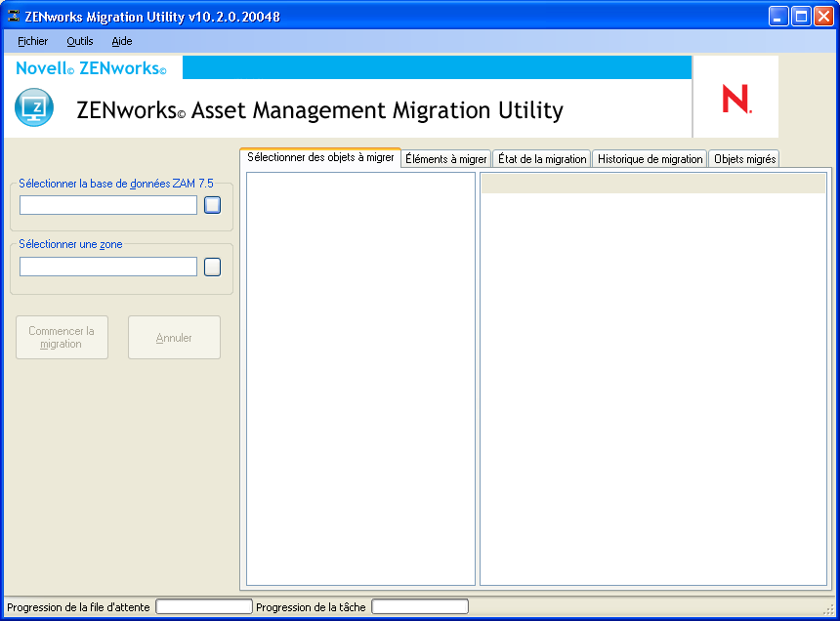Click 'Sélectionner la base de données ZAM 7.5' label

116,184
